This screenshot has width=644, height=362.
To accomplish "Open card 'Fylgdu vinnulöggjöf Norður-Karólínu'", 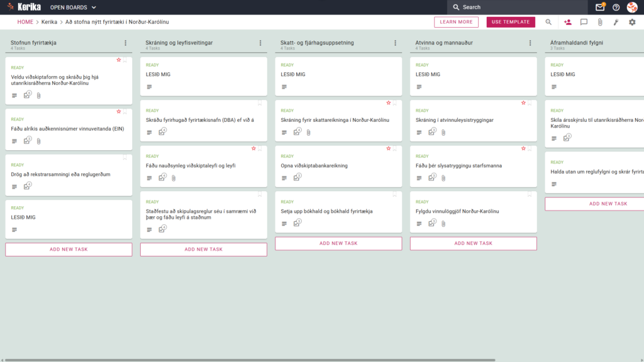I will pyautogui.click(x=473, y=212).
